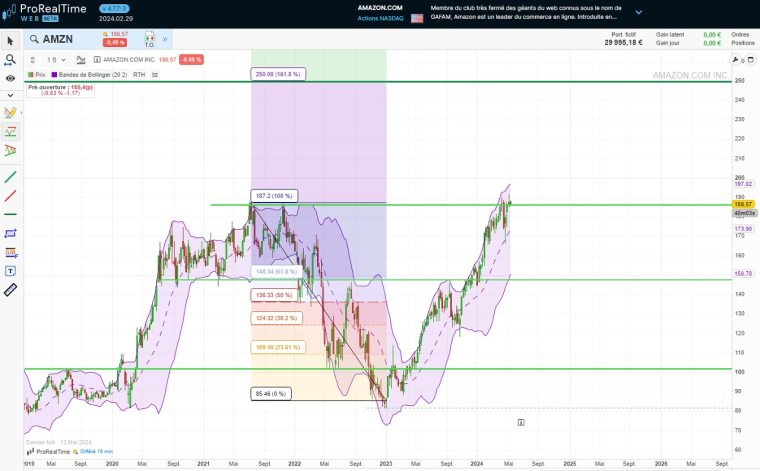760x471 pixels.
Task: Click the purple Bollinger color swatch
Action: pos(54,75)
